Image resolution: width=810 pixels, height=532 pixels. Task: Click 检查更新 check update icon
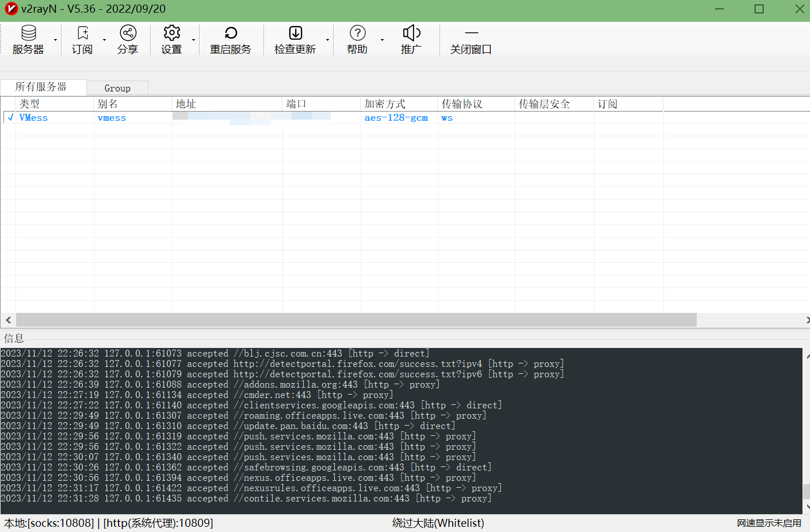[295, 33]
